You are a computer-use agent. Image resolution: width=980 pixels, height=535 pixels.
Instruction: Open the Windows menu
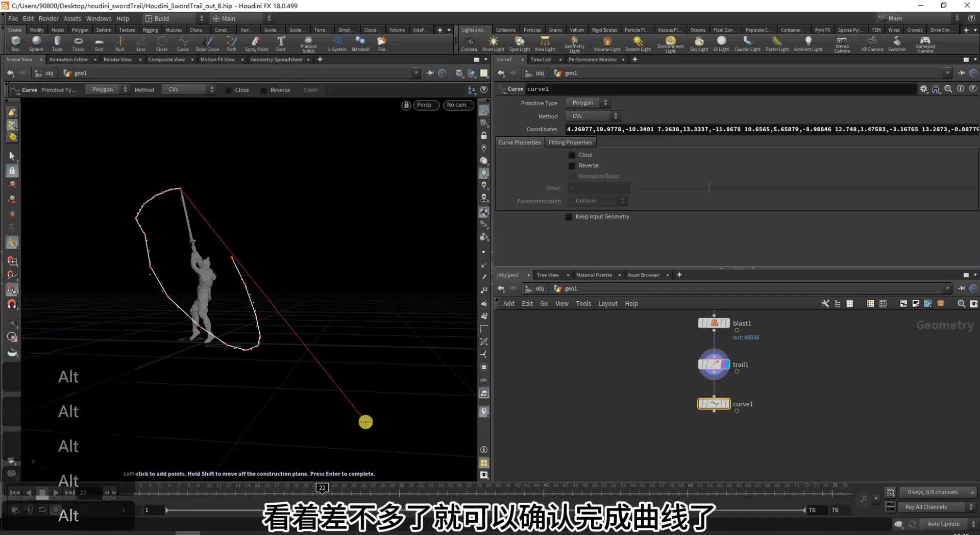point(99,18)
